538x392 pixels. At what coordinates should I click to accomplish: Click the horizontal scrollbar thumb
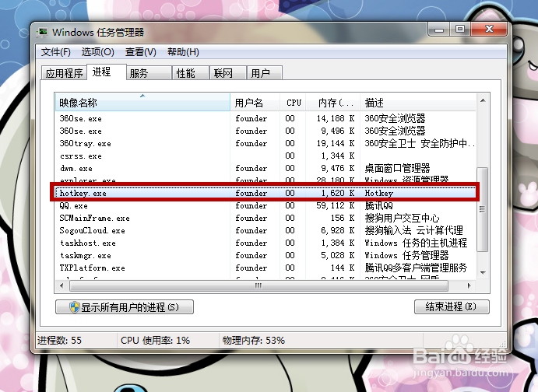pyautogui.click(x=258, y=285)
